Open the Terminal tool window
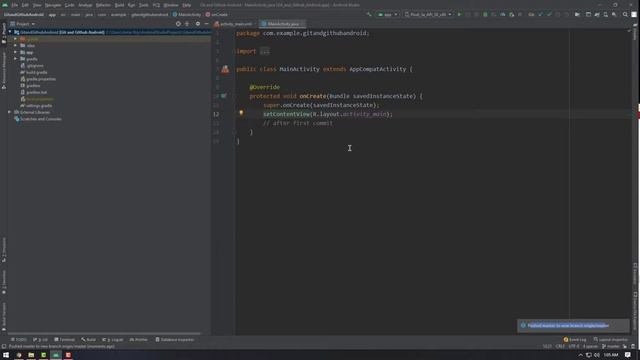The height and width of the screenshot is (360, 640). [x=64, y=340]
